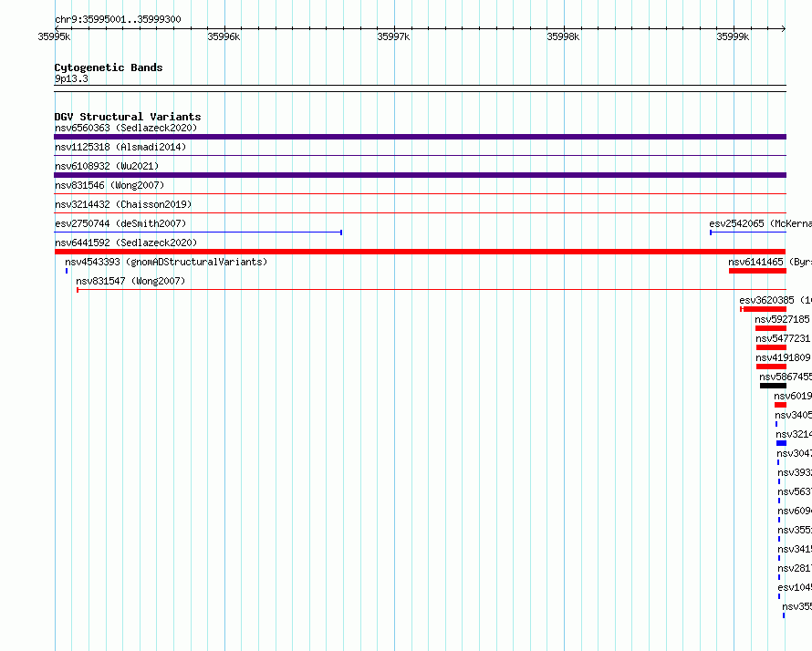
Task: Open variant esv3620385 label
Action: (x=776, y=300)
